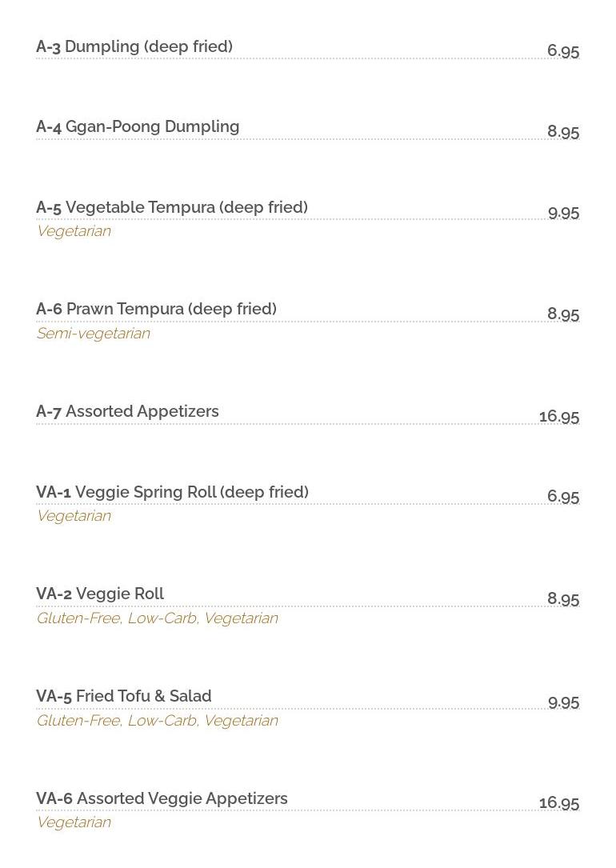Click the Low-Carb tag under Fried Tofu & Salad
Viewport: 616px width, 868px height.
pos(162,721)
